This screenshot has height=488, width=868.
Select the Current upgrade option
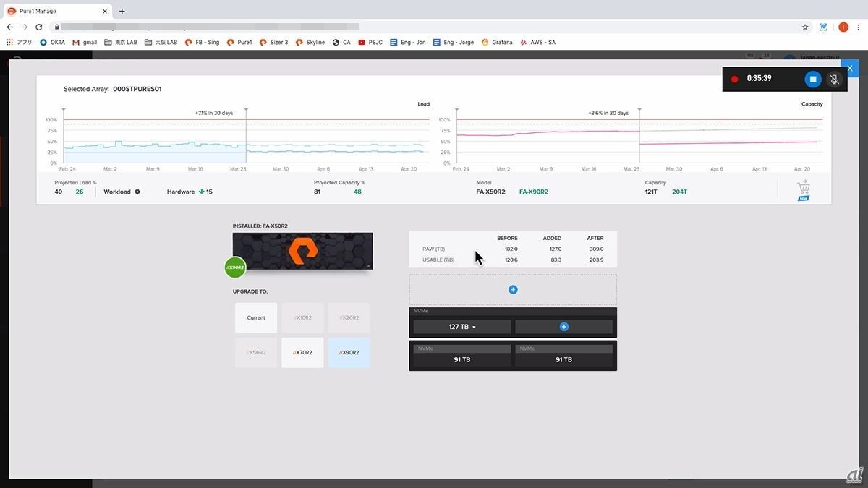(x=256, y=318)
